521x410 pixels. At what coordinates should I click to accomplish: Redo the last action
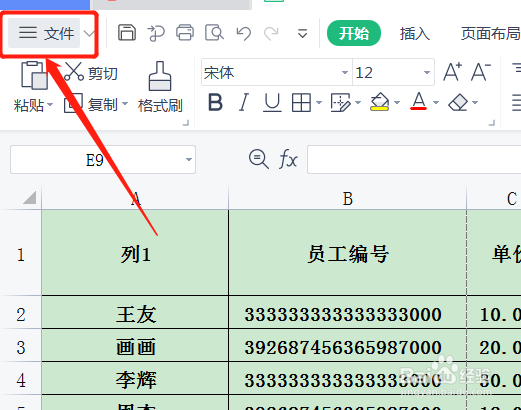click(x=271, y=33)
